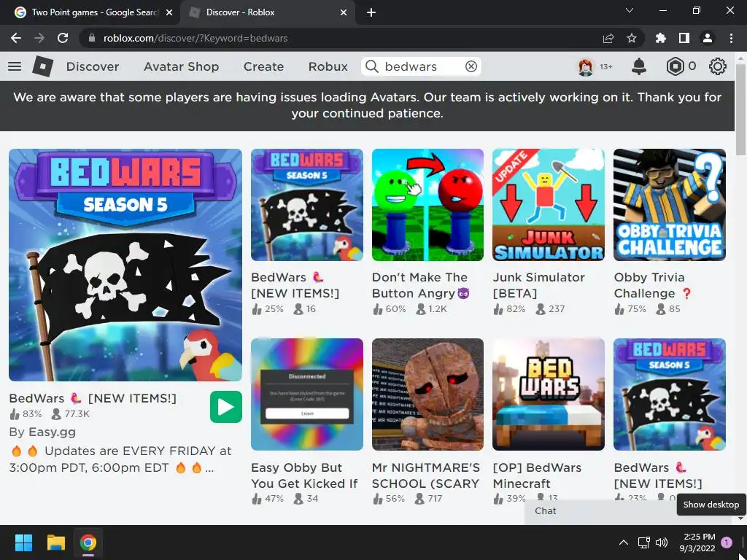This screenshot has width=747, height=560.
Task: Open the Easy Obby But You Get Kicked thumbnail
Action: pos(307,394)
